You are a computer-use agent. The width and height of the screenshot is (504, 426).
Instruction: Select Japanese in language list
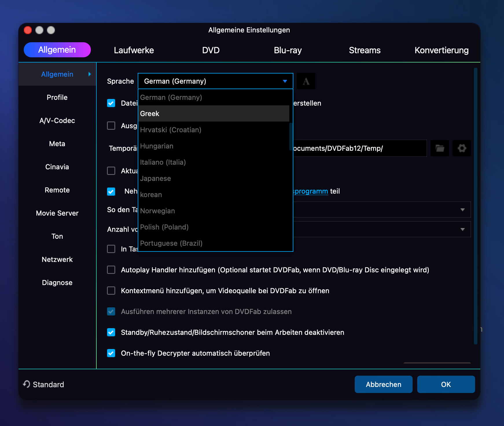tap(214, 178)
